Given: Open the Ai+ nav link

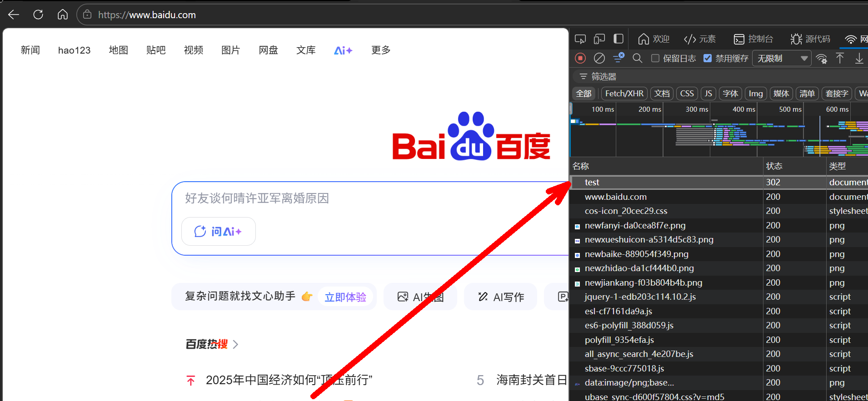Looking at the screenshot, I should 343,50.
